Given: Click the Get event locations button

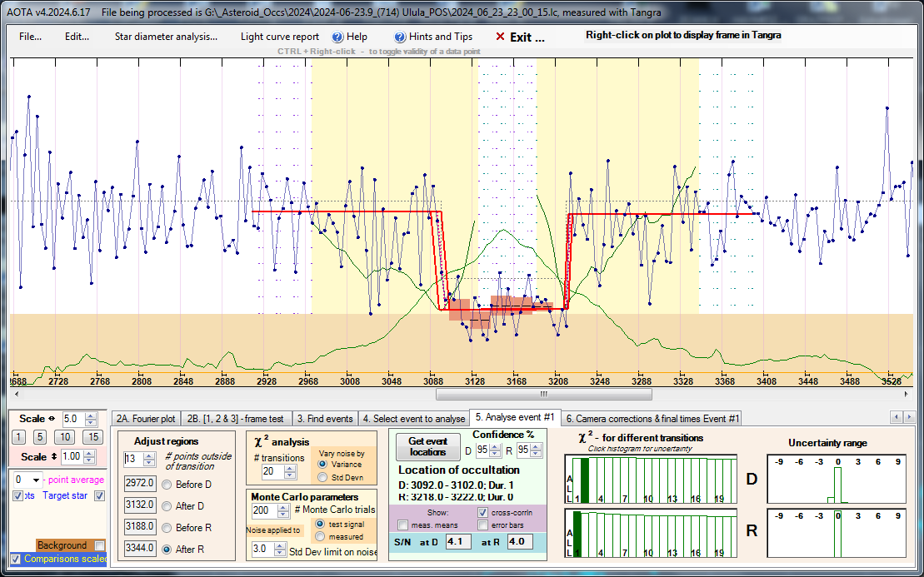Looking at the screenshot, I should (x=427, y=446).
